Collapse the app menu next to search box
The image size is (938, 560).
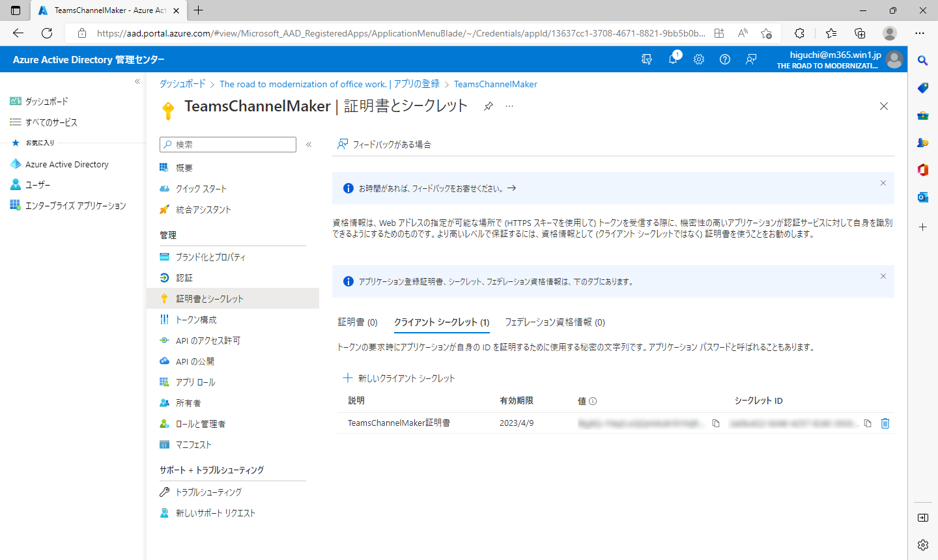coord(309,145)
